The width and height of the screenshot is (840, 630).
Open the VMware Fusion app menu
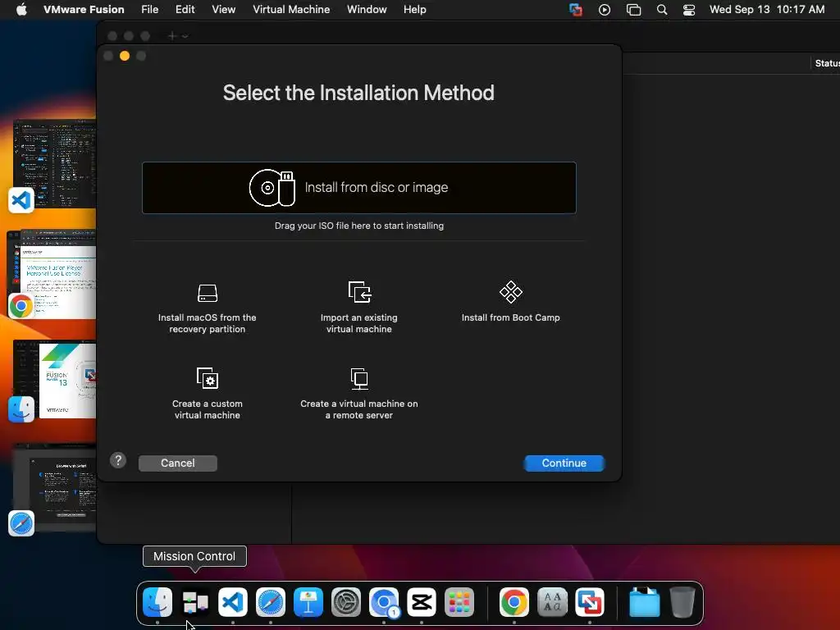[x=84, y=10]
